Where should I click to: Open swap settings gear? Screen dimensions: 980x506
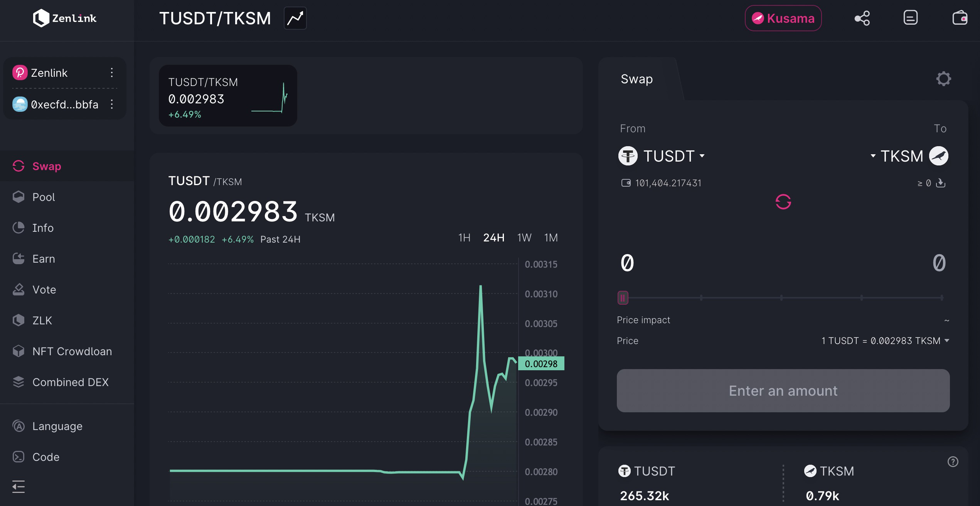(x=943, y=79)
